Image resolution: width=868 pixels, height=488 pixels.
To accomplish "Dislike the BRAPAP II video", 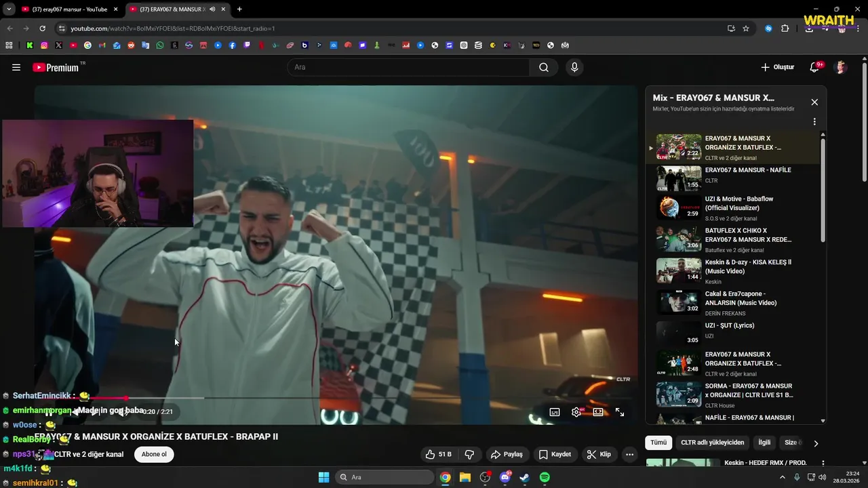I will click(469, 454).
